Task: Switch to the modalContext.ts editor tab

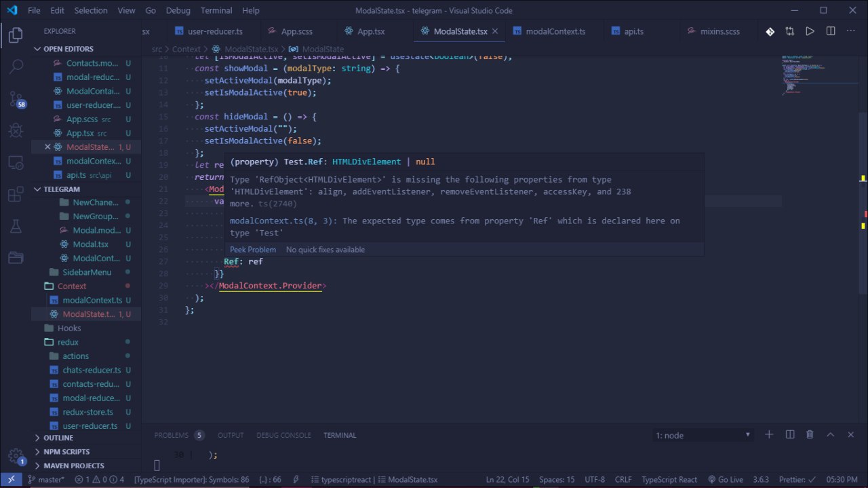Action: click(x=555, y=31)
